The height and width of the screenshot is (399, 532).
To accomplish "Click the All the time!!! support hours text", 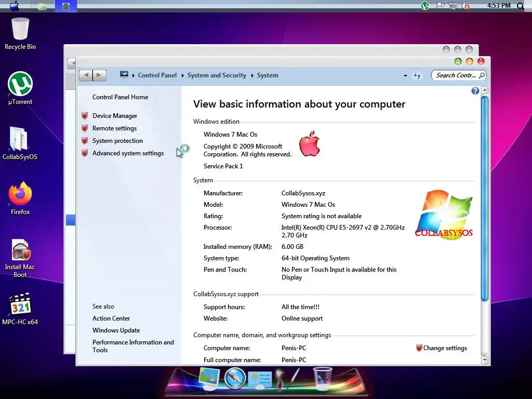I will 300,307.
